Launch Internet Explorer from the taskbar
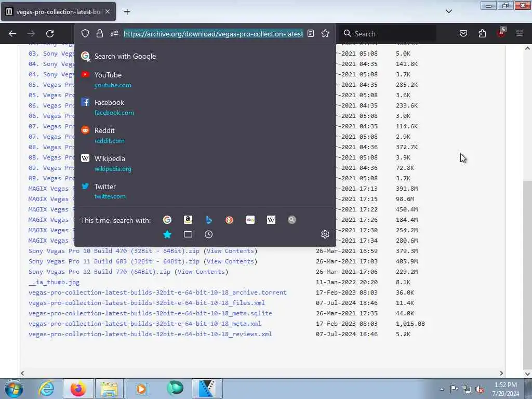 46,389
